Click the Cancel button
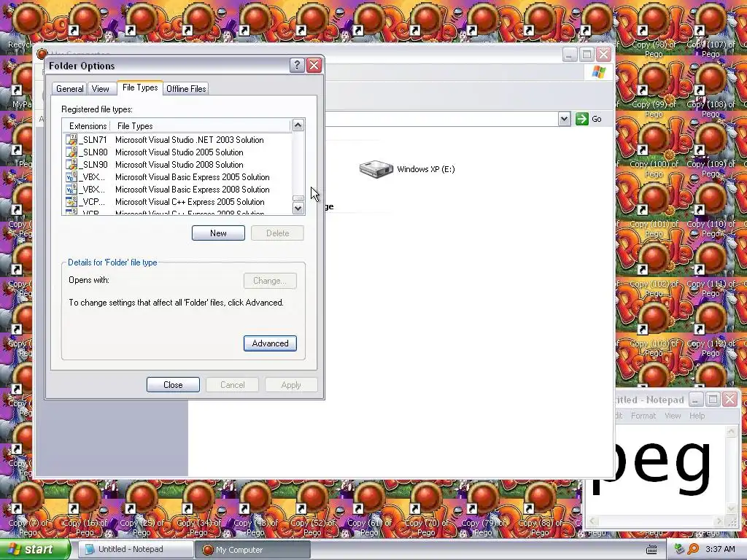The width and height of the screenshot is (747, 560). 232,385
